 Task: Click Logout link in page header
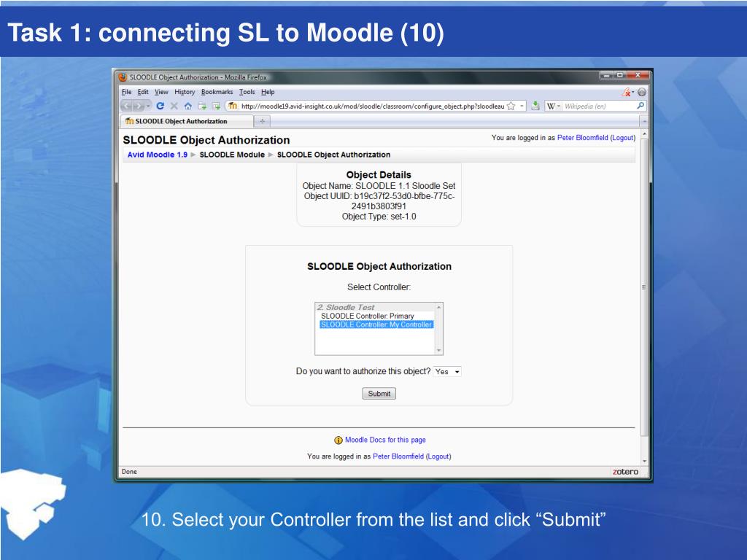(x=623, y=138)
